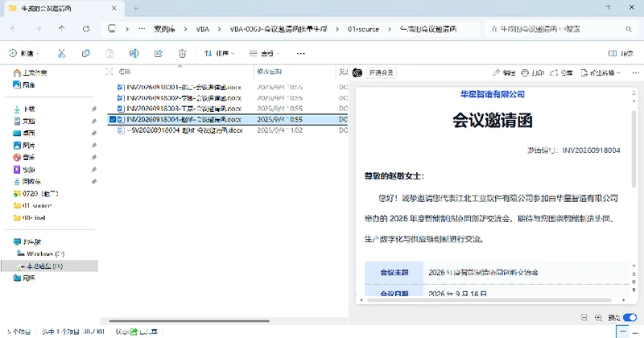This screenshot has width=644, height=338.
Task: Open Gallery in navigation pane
Action: click(x=24, y=85)
